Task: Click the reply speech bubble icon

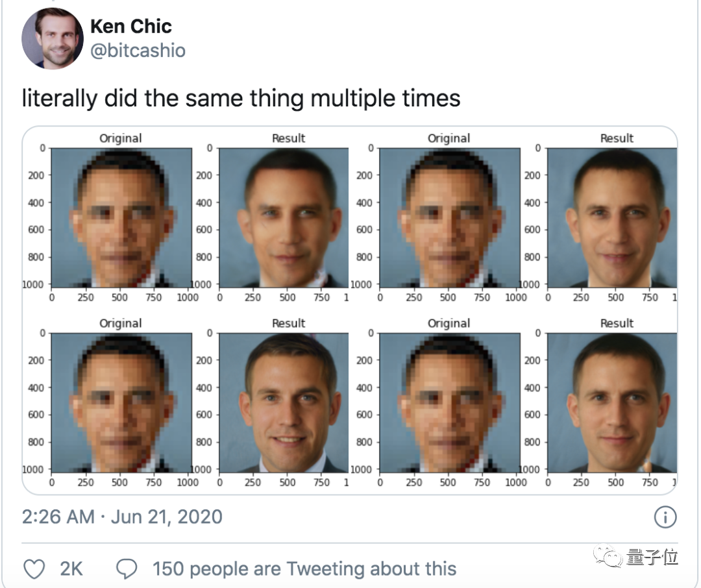Action: pyautogui.click(x=127, y=569)
